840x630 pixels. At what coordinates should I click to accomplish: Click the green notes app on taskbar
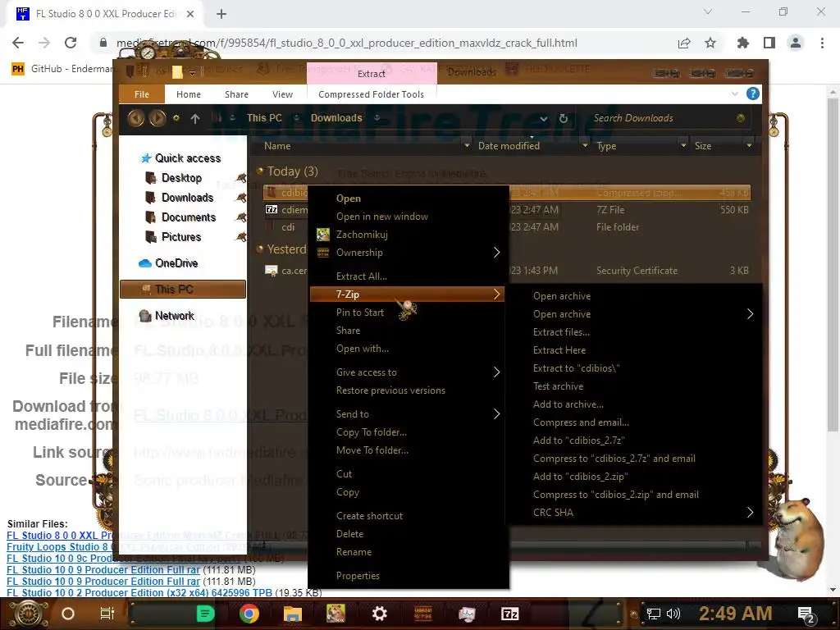click(205, 614)
